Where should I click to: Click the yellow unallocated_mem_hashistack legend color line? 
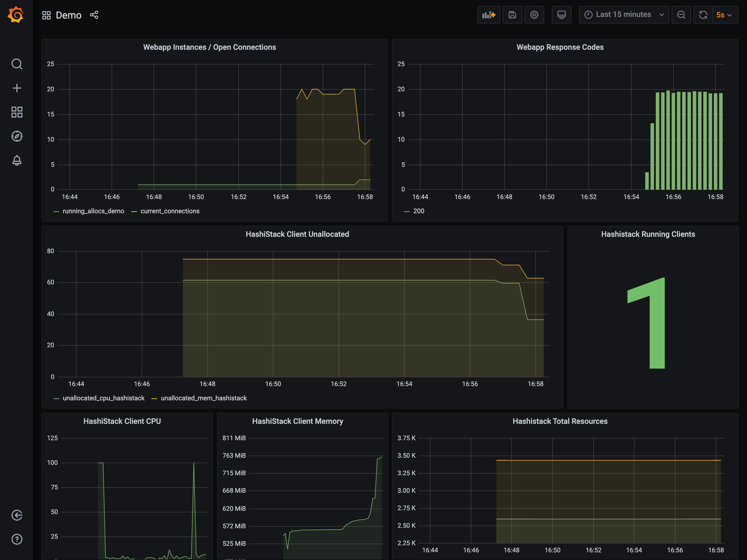[154, 399]
